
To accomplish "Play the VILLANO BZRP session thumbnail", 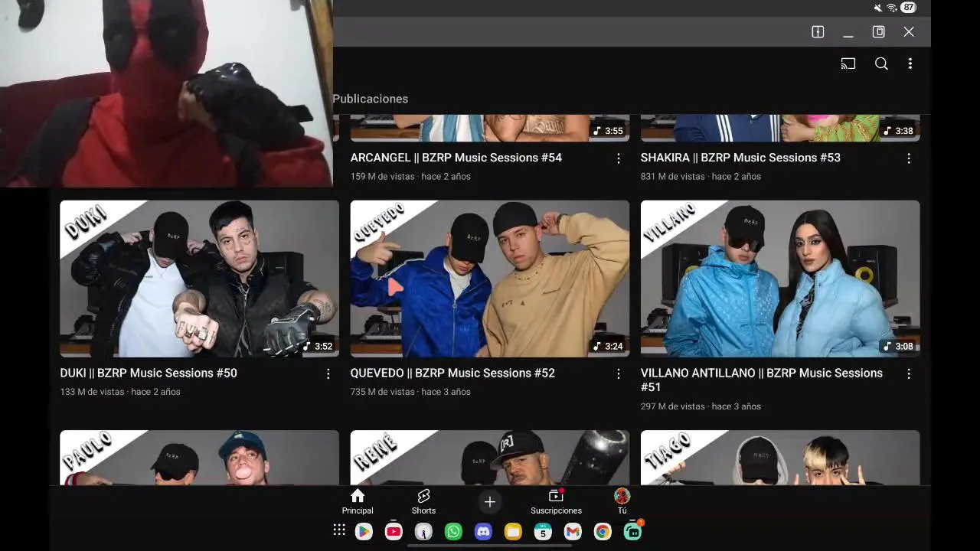I will (780, 279).
